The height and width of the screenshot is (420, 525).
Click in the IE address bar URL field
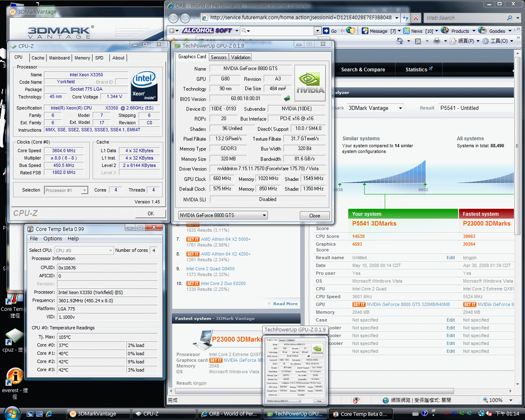301,18
